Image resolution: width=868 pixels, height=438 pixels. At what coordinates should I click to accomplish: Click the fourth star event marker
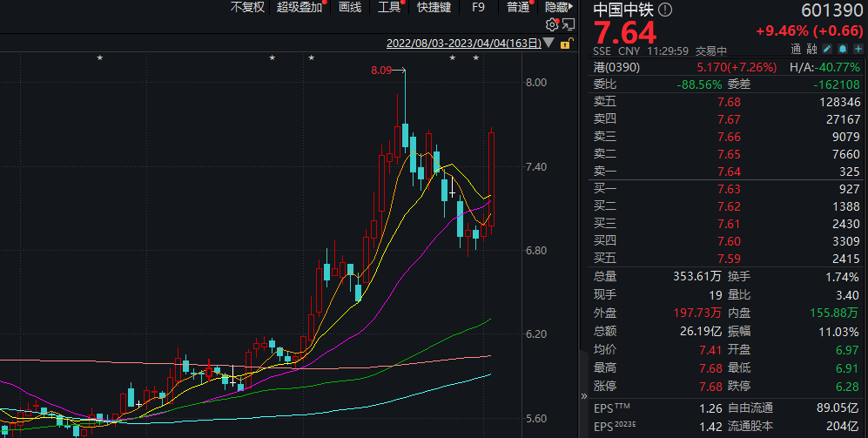452,57
